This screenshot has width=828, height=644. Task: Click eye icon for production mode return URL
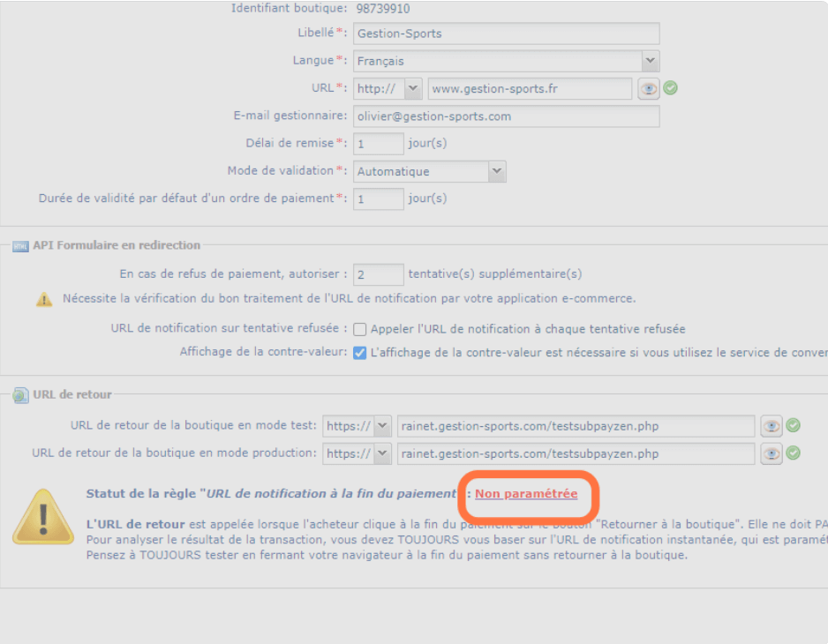click(772, 453)
